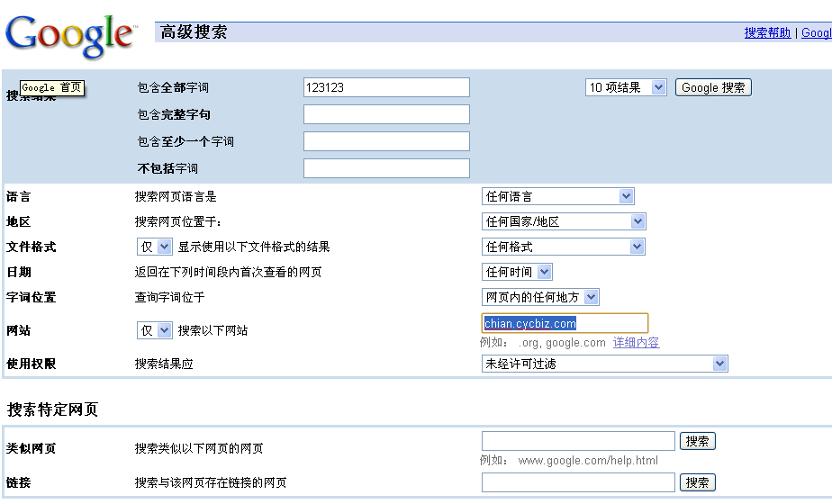The width and height of the screenshot is (832, 504).
Task: Click the 高级搜索 heading text
Action: [194, 31]
